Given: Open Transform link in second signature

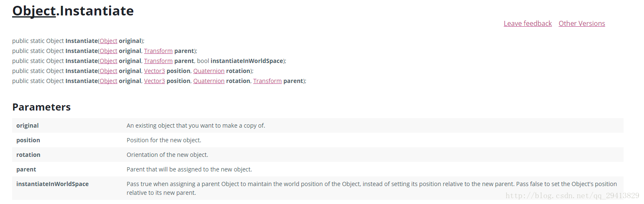Looking at the screenshot, I should pyautogui.click(x=158, y=51).
